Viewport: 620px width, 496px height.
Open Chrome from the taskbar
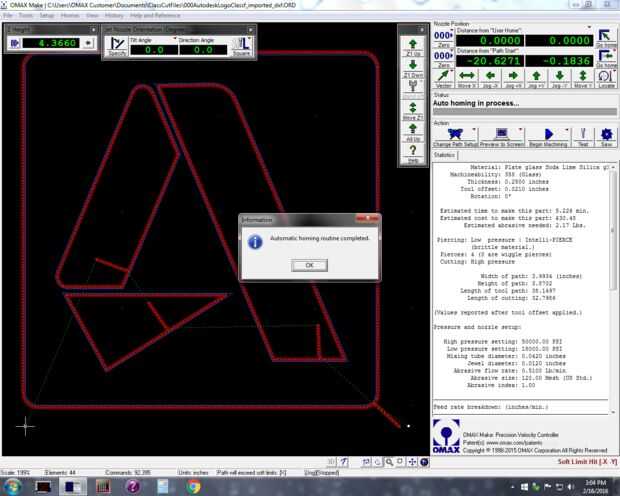pos(194,487)
